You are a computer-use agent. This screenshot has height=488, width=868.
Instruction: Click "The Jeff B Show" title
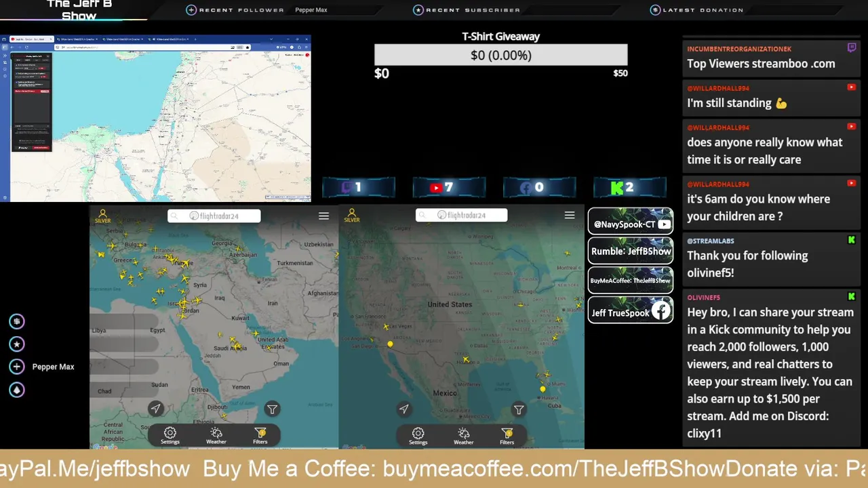[x=79, y=9]
